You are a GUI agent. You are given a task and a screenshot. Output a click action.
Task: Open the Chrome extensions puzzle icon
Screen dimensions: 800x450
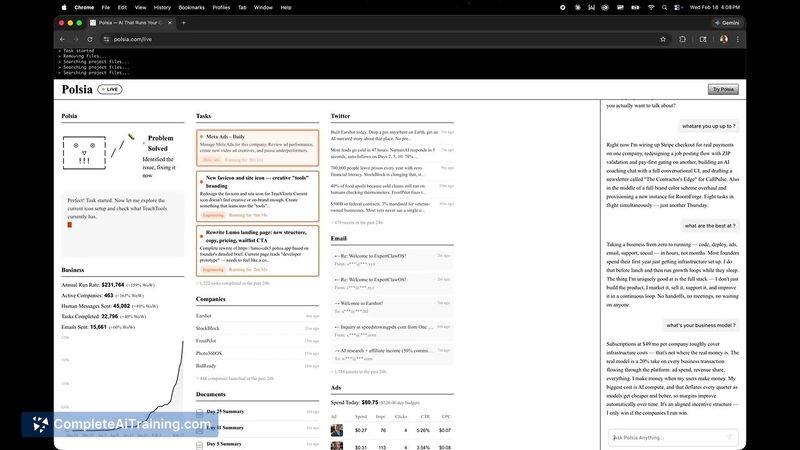[682, 39]
